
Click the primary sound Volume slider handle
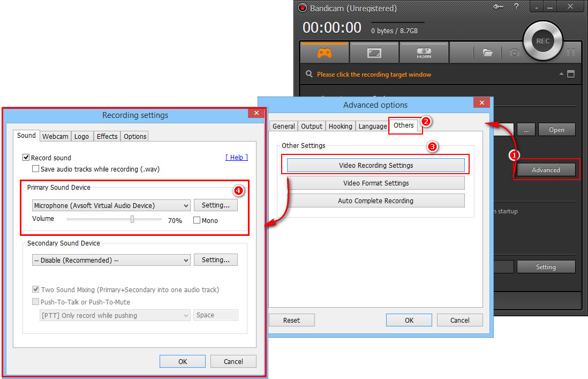(x=132, y=219)
